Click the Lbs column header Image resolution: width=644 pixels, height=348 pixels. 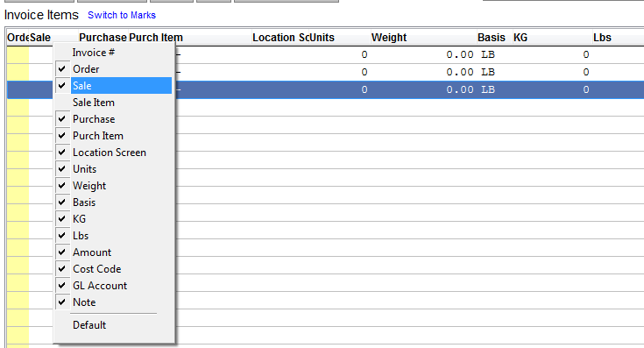[x=618, y=38]
